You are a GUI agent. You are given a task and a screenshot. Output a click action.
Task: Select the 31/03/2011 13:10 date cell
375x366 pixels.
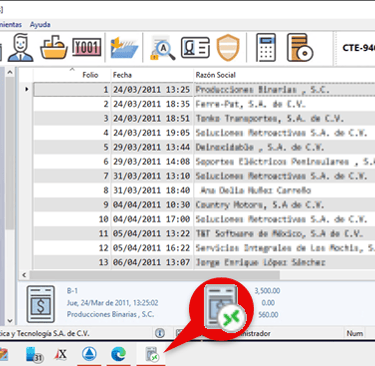point(152,176)
